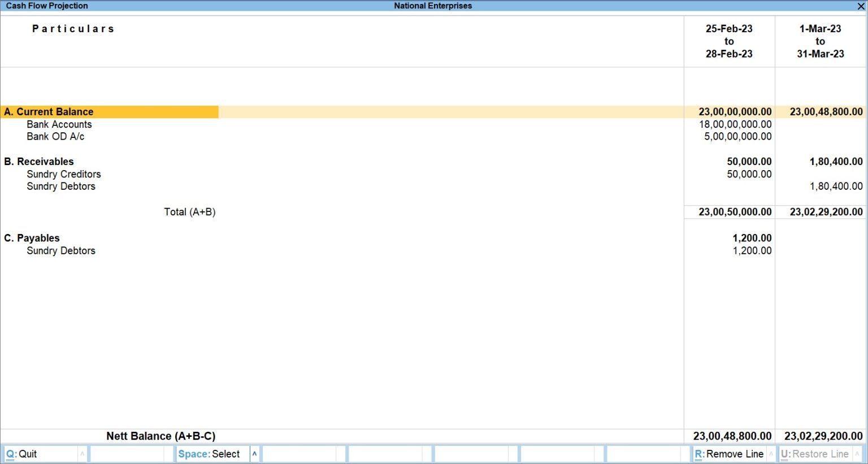
Task: Close the Cash Flow Projection report
Action: pos(861,6)
